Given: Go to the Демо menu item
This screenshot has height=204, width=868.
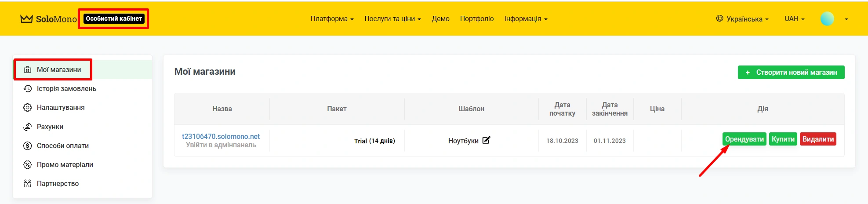Looking at the screenshot, I should tap(440, 19).
